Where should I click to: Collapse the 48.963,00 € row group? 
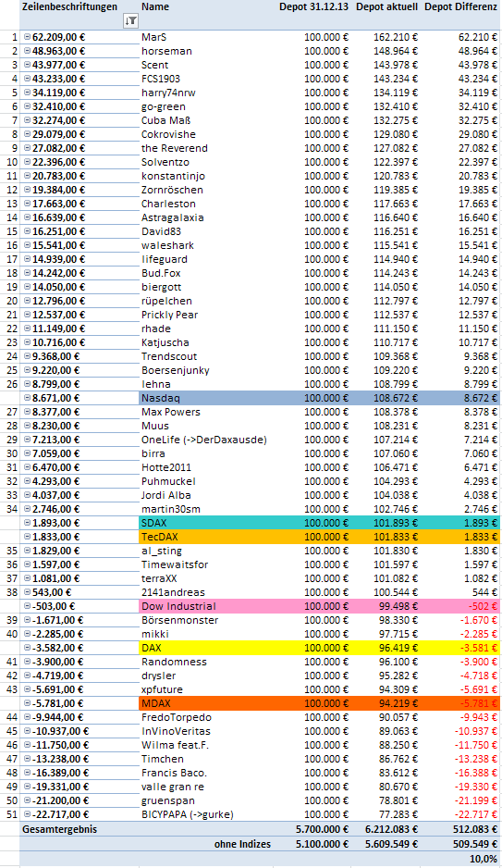coord(27,51)
